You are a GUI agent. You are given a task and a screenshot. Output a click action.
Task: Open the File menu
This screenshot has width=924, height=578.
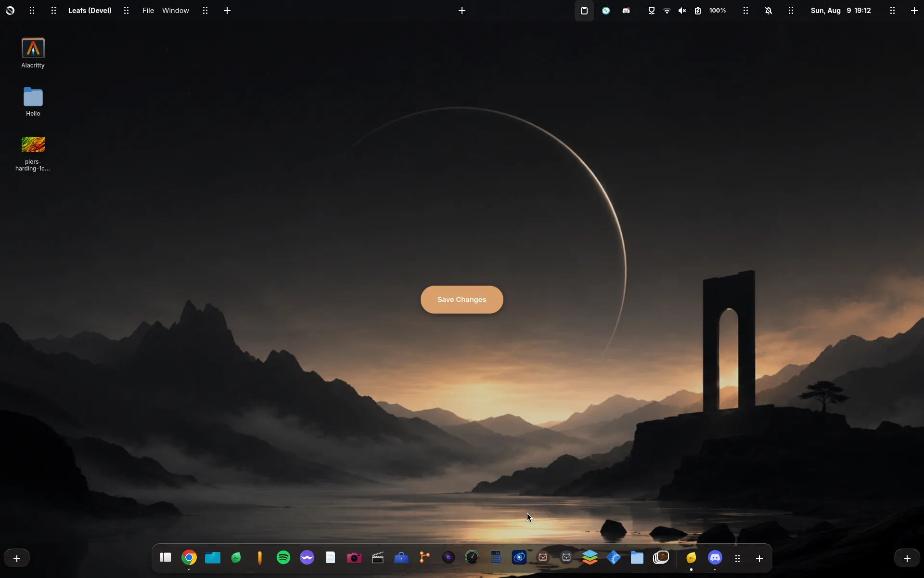click(148, 11)
